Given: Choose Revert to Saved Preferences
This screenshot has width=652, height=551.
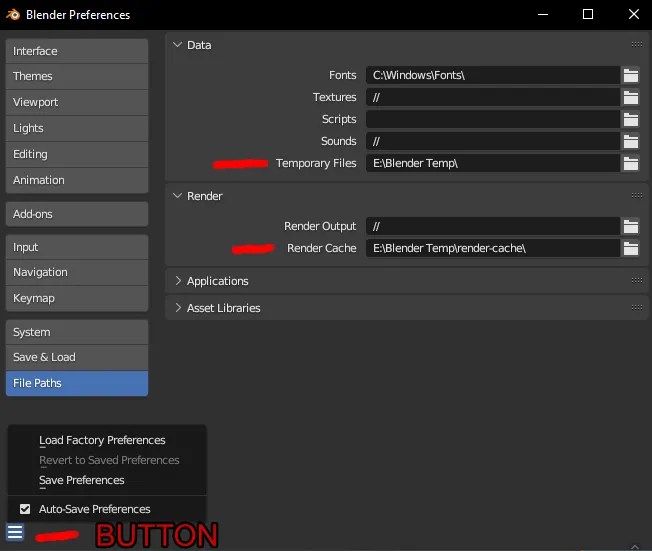Looking at the screenshot, I should click(107, 460).
